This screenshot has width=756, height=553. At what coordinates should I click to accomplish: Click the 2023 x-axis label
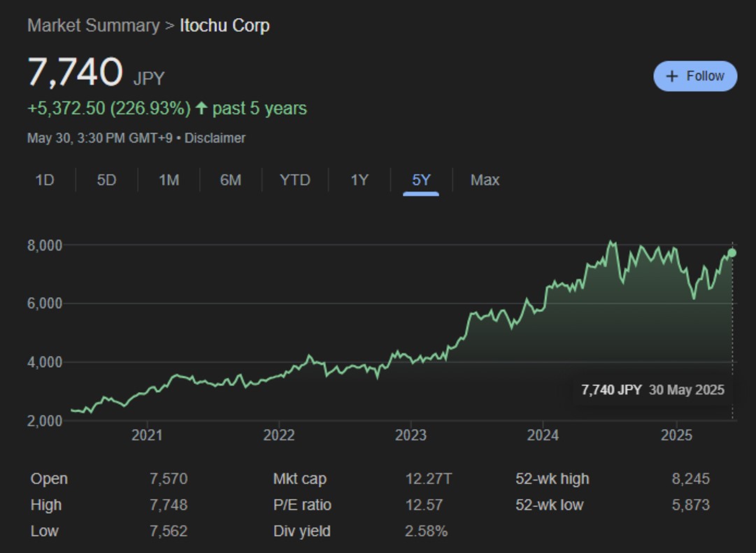pyautogui.click(x=411, y=436)
